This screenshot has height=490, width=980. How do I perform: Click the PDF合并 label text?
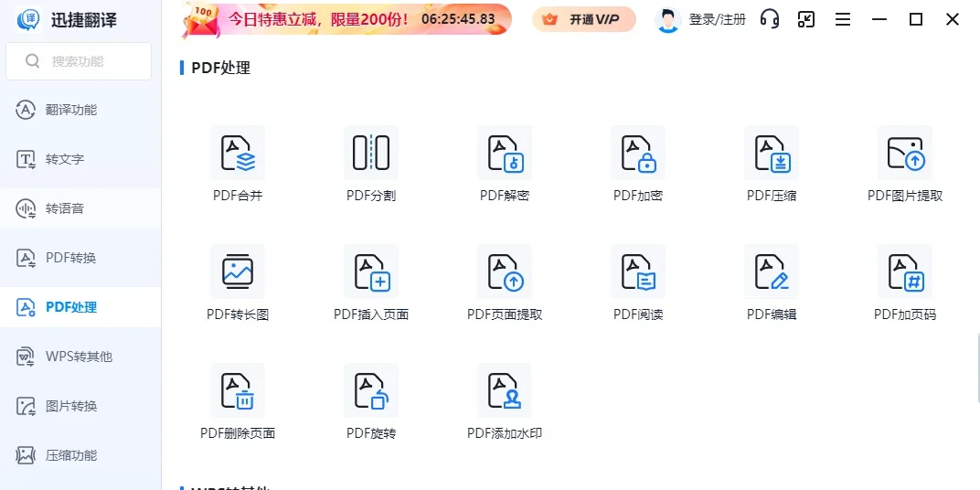tap(238, 196)
